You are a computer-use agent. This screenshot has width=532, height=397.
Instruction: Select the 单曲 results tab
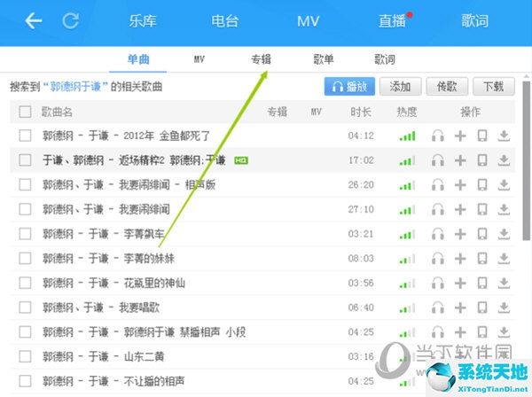[138, 59]
